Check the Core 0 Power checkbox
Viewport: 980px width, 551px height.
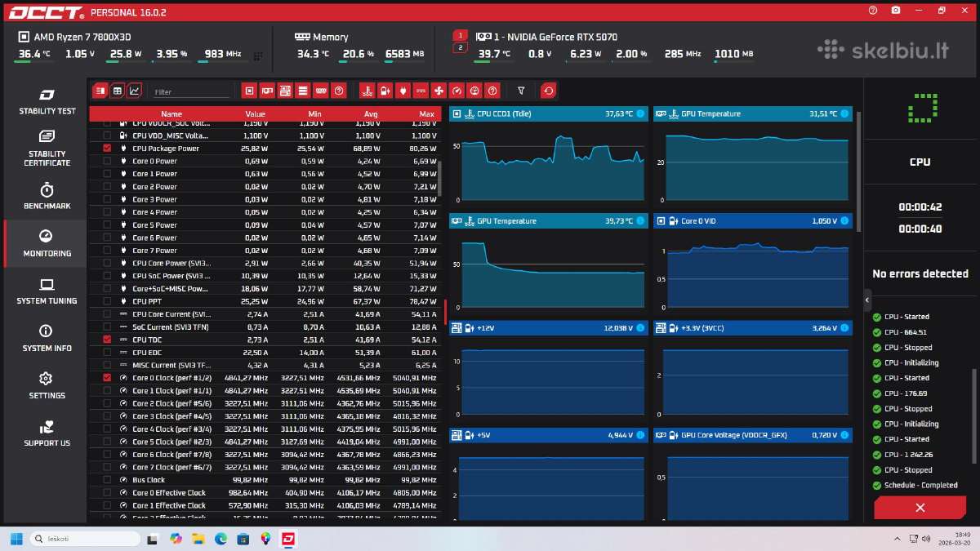[x=107, y=161]
